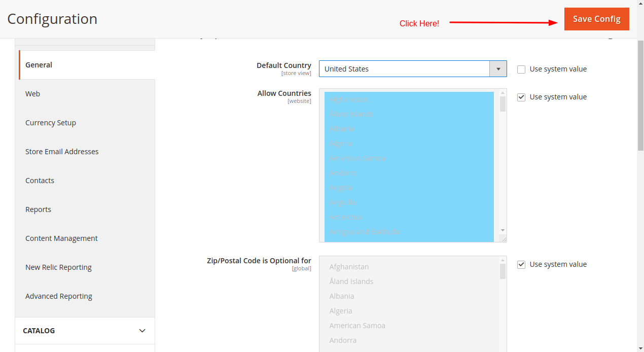Click the main page vertical scrollbar
Screen dimensions: 644x352
[640, 95]
